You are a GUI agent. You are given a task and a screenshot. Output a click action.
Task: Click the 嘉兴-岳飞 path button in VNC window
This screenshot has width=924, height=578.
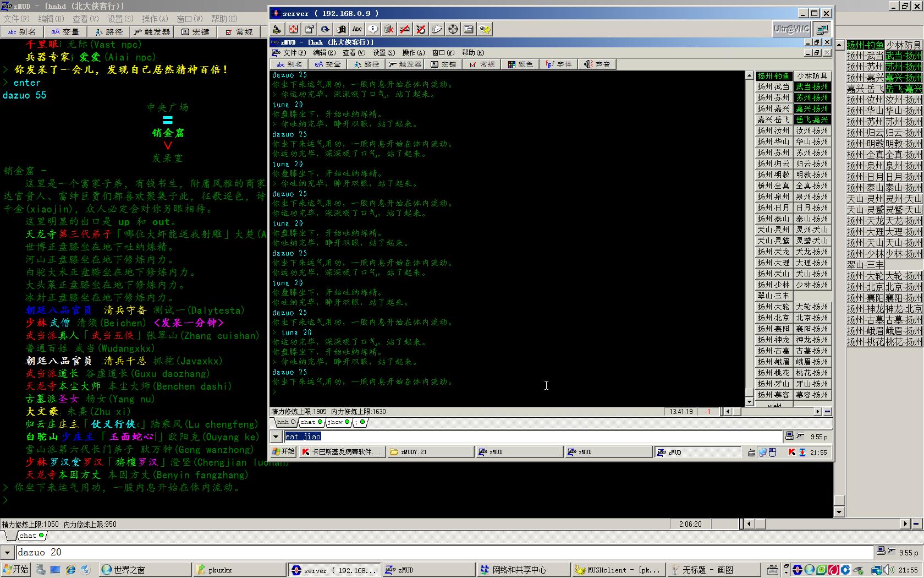(x=773, y=120)
